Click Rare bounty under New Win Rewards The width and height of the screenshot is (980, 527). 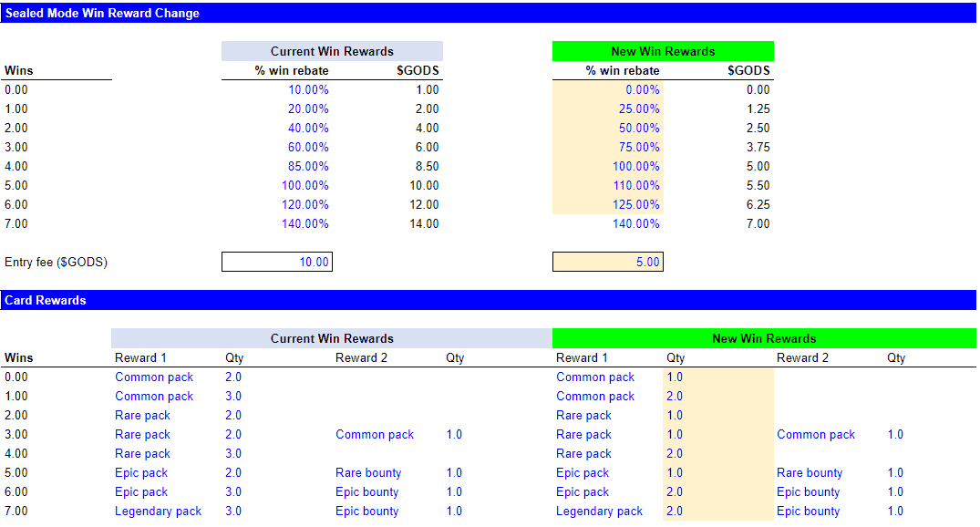click(x=810, y=472)
